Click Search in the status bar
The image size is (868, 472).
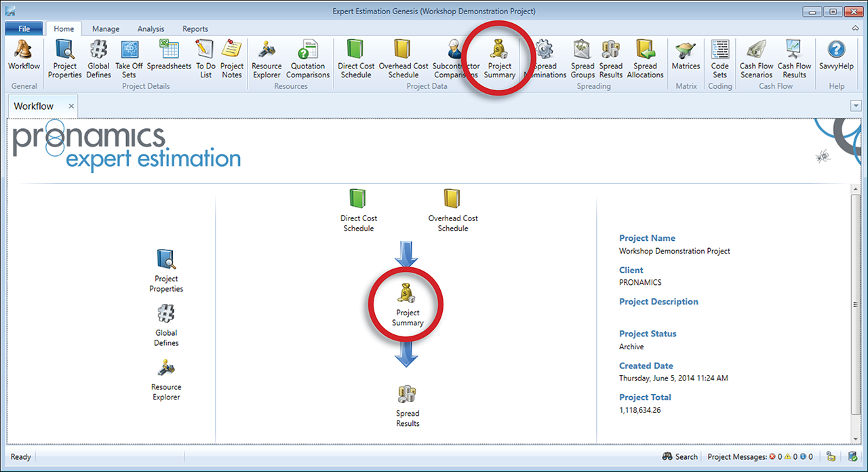point(679,456)
